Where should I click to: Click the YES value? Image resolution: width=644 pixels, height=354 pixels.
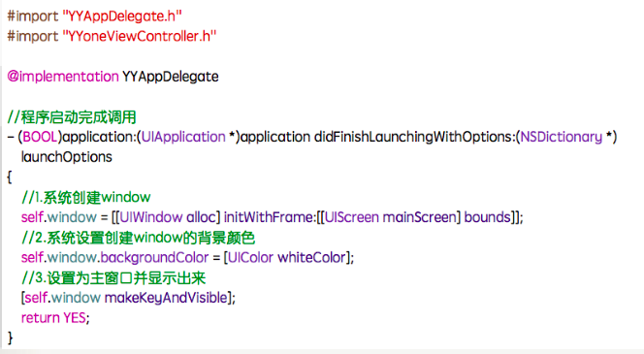click(75, 318)
